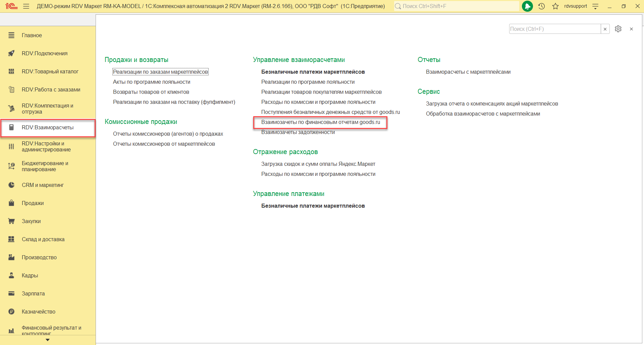Click the Отчеты heading
Viewport: 644px width, 345px height.
point(429,60)
